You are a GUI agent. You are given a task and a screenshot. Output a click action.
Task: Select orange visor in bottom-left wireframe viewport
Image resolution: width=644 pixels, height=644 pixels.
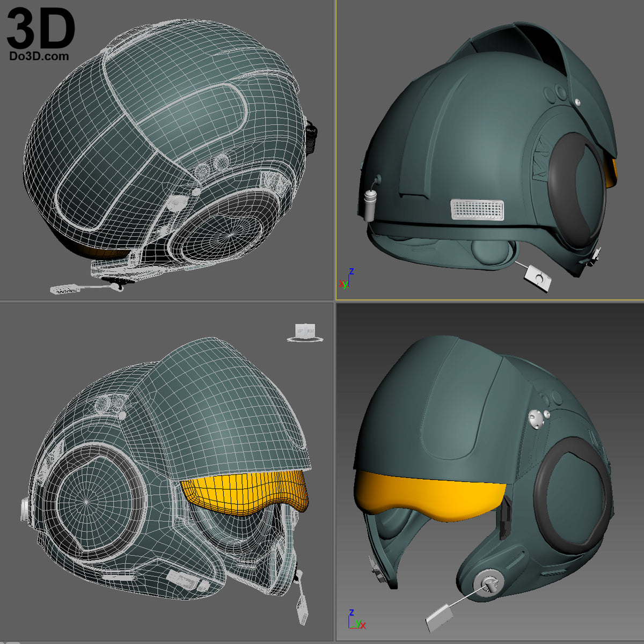(x=247, y=493)
